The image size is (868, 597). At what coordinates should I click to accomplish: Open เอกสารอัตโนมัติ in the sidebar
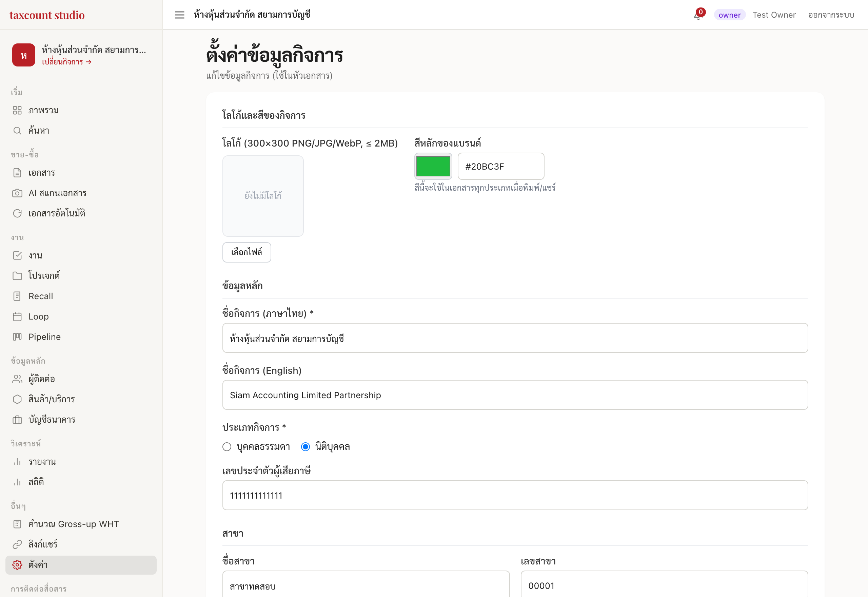point(81,213)
